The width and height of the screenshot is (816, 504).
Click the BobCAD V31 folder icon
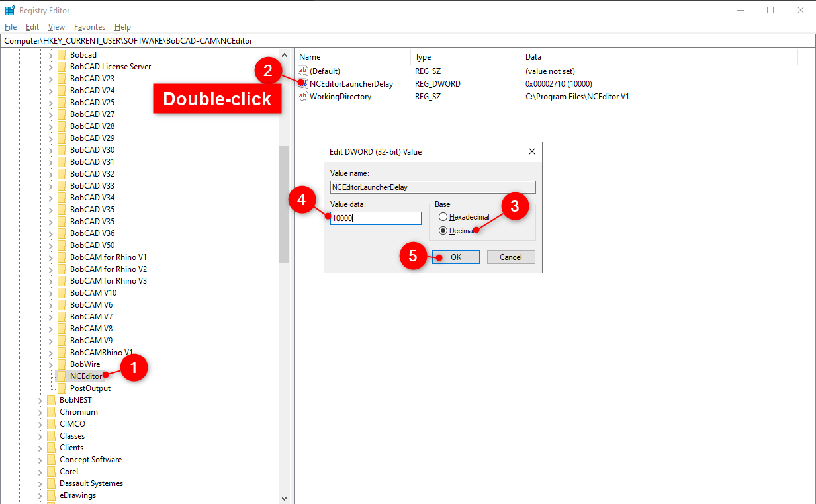point(62,162)
